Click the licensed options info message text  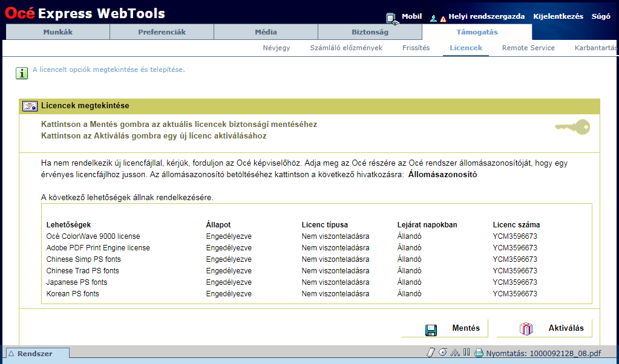(x=108, y=70)
